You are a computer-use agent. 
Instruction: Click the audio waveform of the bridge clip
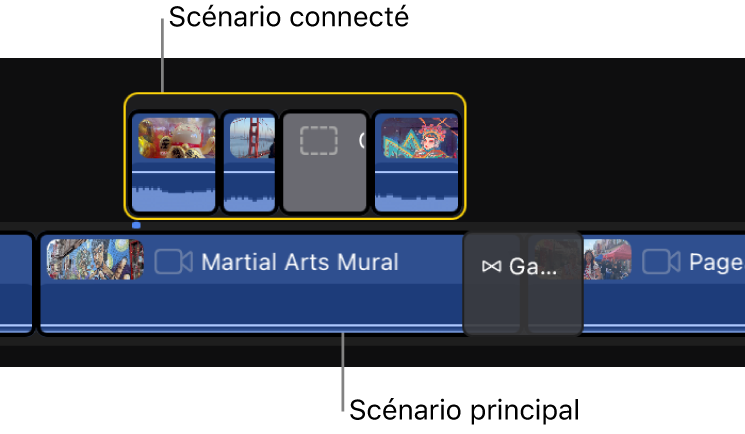249,192
